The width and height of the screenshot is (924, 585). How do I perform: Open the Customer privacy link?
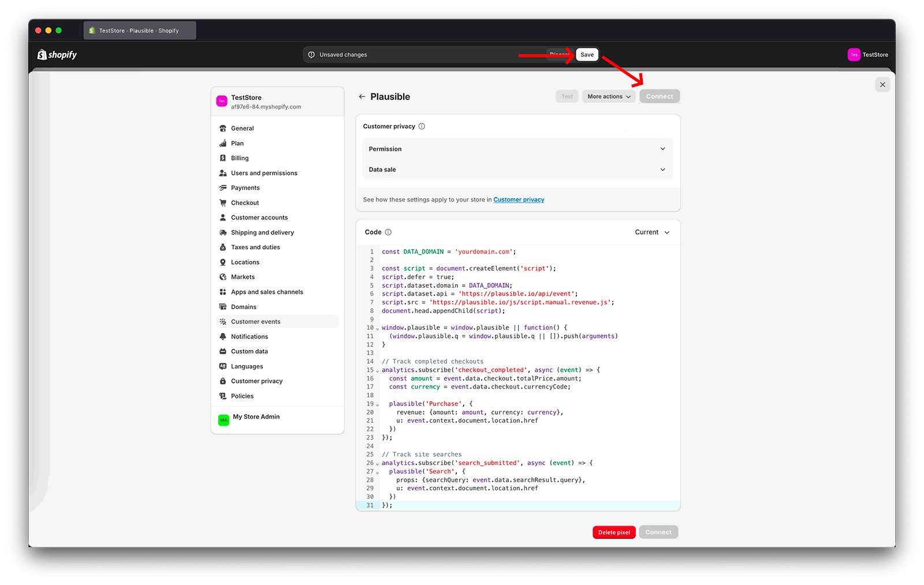pyautogui.click(x=518, y=199)
